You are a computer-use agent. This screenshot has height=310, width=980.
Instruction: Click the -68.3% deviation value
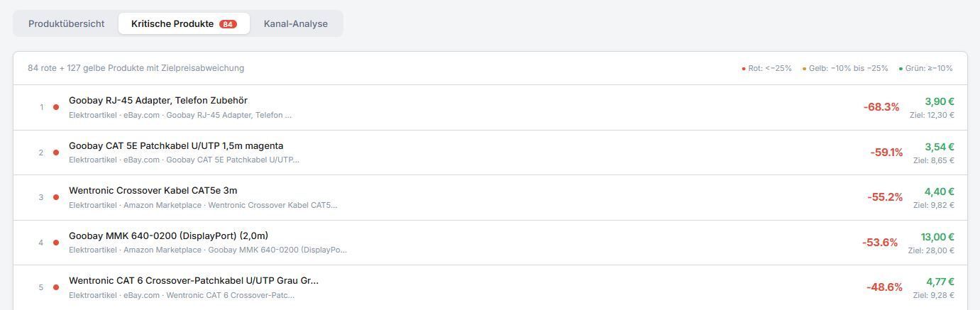(881, 107)
